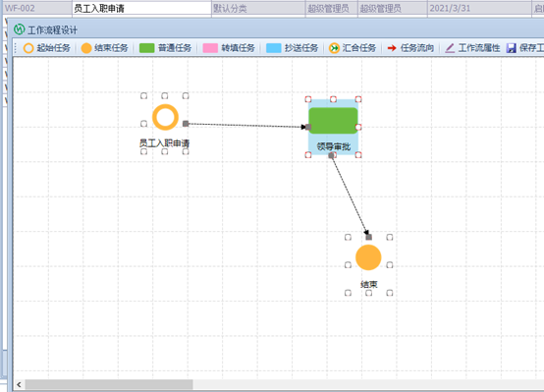Click the 领导审批 node label
Screen dimensions: 544x392
(334, 146)
